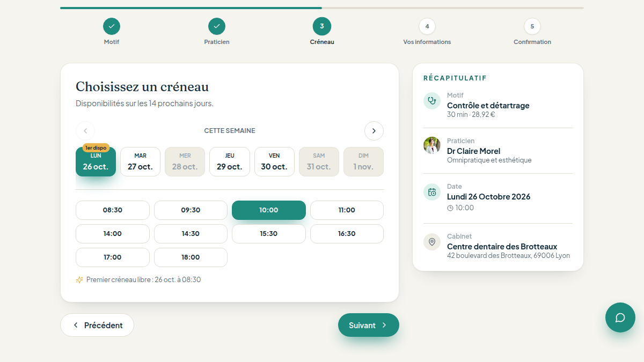Choose the 14:30 time slot
644x362 pixels.
(x=191, y=234)
